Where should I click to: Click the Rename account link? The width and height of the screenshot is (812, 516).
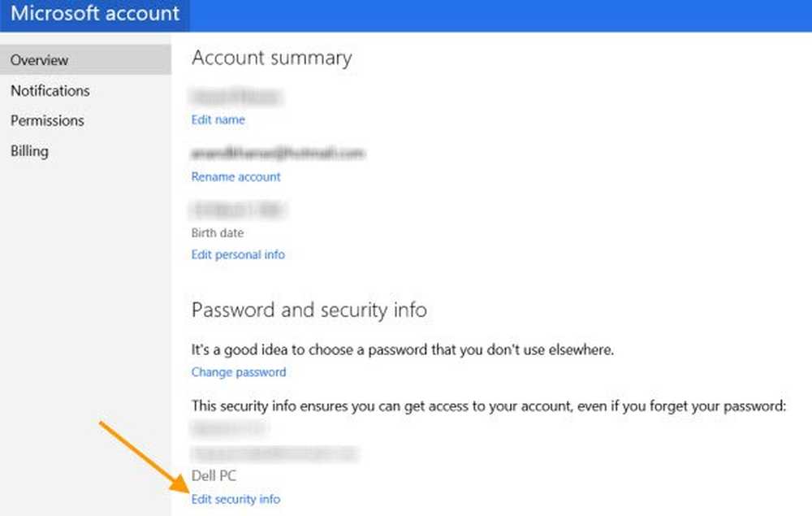pyautogui.click(x=235, y=176)
